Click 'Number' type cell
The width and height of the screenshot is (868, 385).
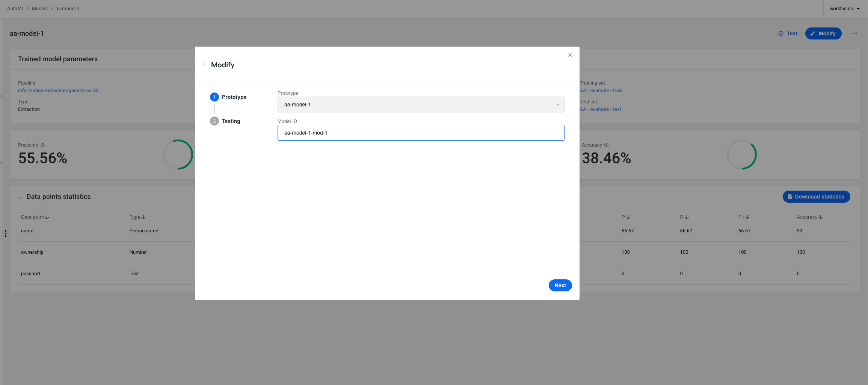coord(138,252)
